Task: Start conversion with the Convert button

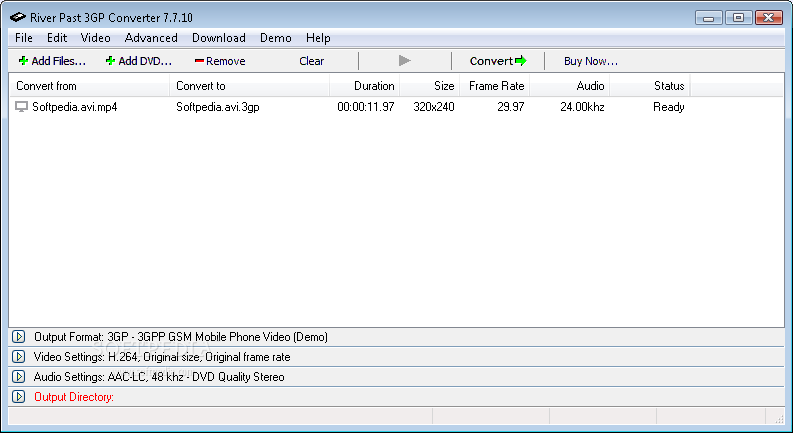Action: pos(498,61)
